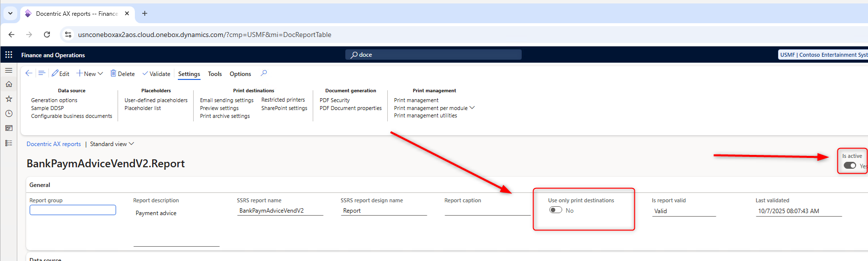Open Favorites star icon in sidebar
Image resolution: width=868 pixels, height=261 pixels.
[9, 99]
